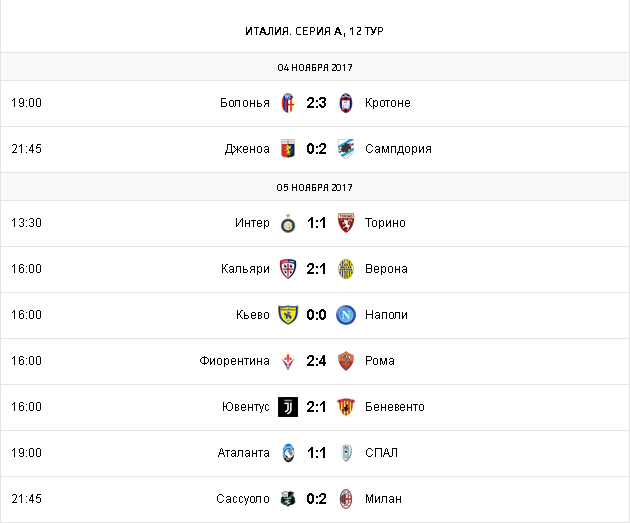Click the Napoli club crest icon
The height and width of the screenshot is (523, 630).
click(346, 315)
